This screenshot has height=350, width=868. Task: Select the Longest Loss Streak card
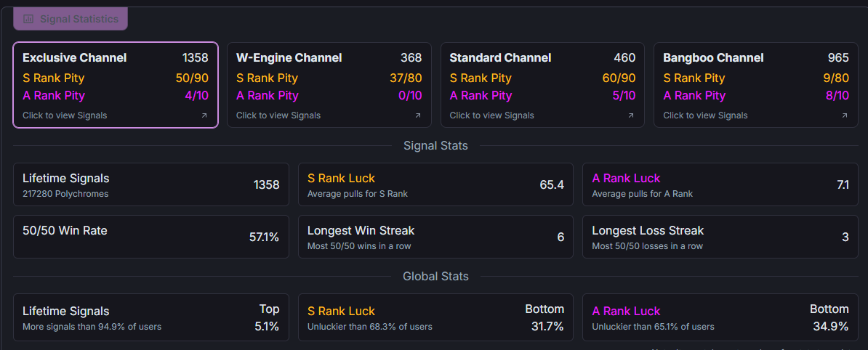point(720,237)
